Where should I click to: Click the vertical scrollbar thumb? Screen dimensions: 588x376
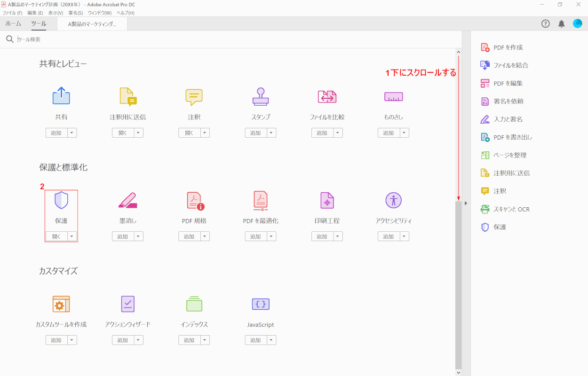tap(459, 285)
